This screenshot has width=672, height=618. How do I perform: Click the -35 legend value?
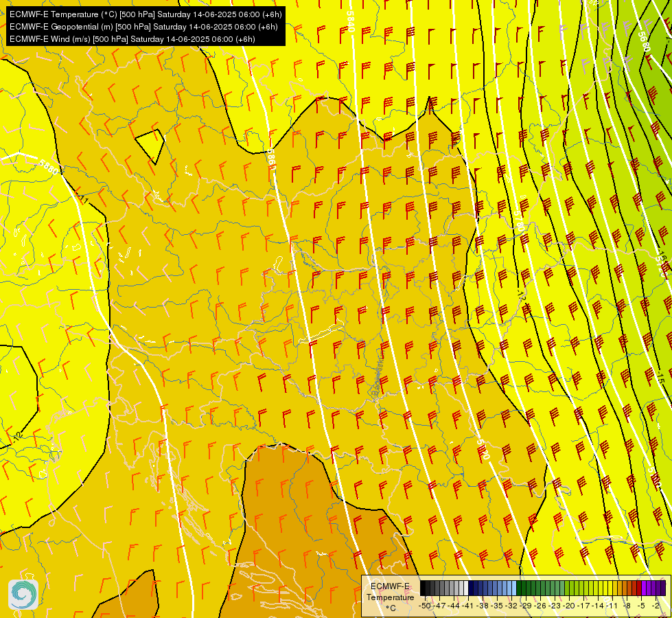[x=497, y=606]
